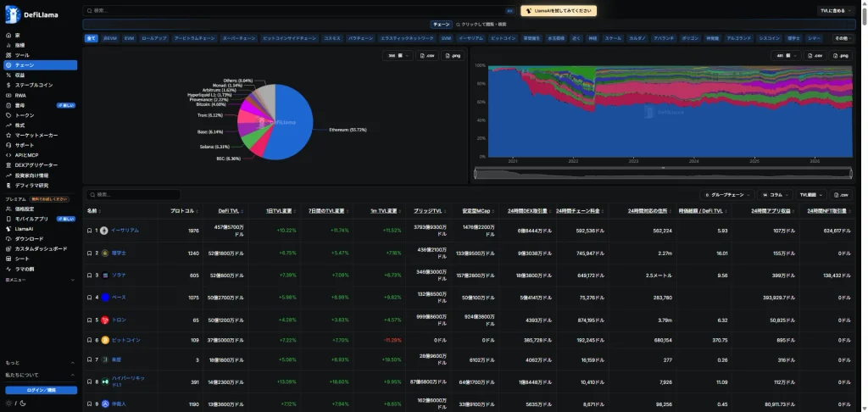Download the chains table .csv
Screen dimensions: 868x412
click(x=841, y=195)
